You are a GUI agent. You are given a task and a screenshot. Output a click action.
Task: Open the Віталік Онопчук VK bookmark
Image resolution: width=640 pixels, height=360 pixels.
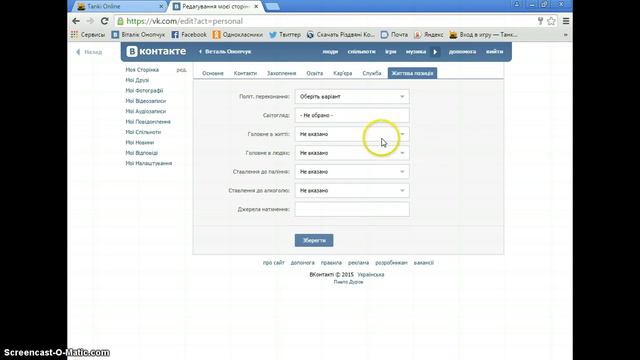click(138, 35)
